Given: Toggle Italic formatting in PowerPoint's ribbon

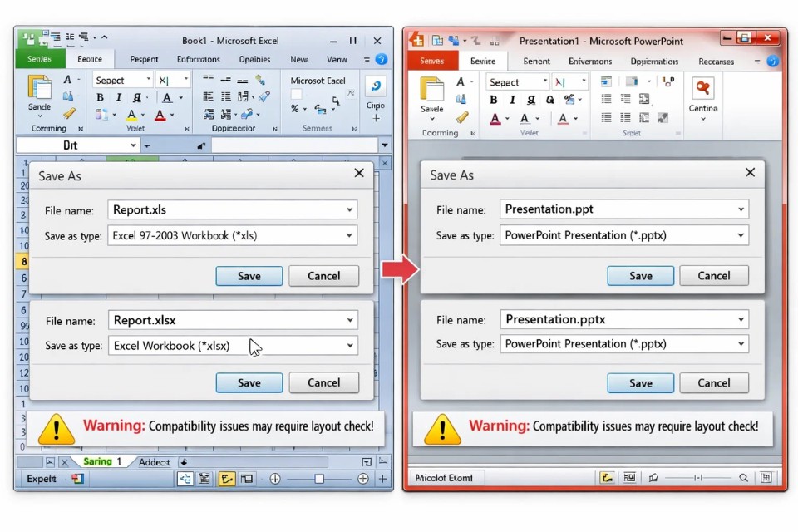Looking at the screenshot, I should point(512,99).
